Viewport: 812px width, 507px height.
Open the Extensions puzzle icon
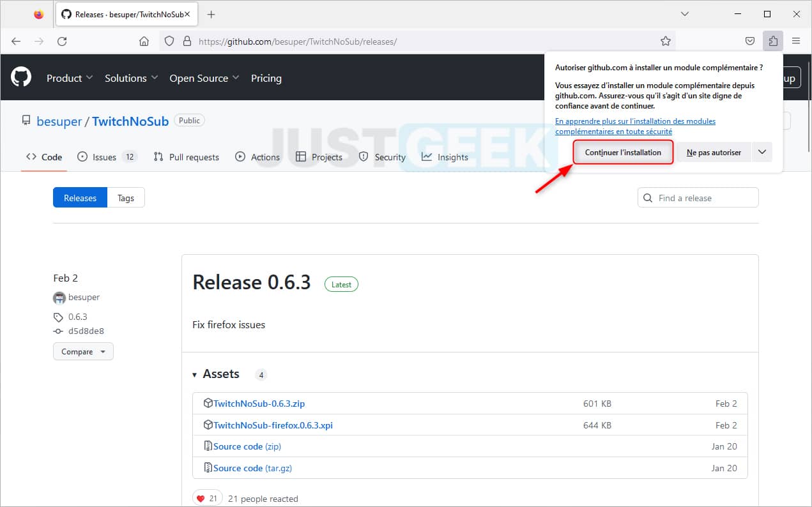coord(773,42)
